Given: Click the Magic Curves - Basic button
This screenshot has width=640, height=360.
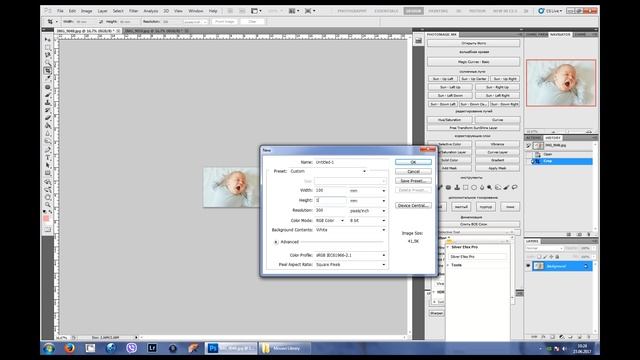Looking at the screenshot, I should (473, 62).
